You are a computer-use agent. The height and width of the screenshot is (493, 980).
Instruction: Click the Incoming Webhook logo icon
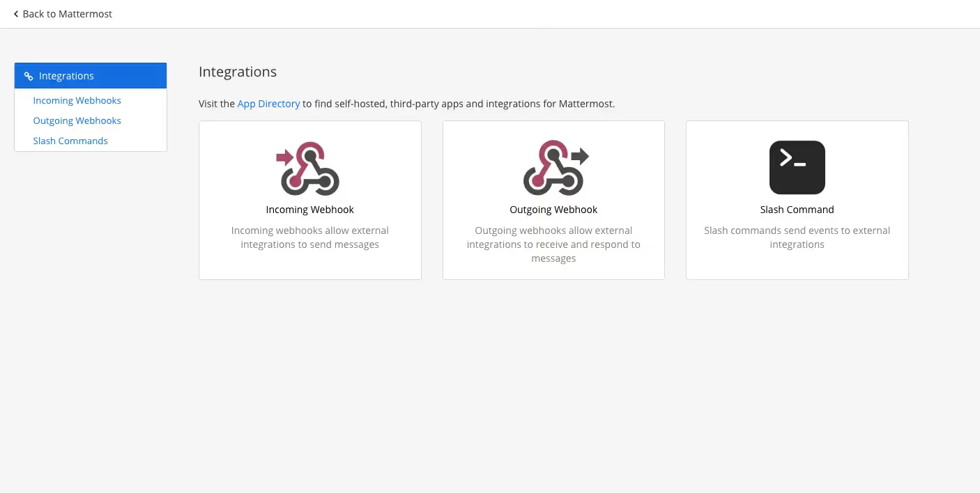(309, 168)
